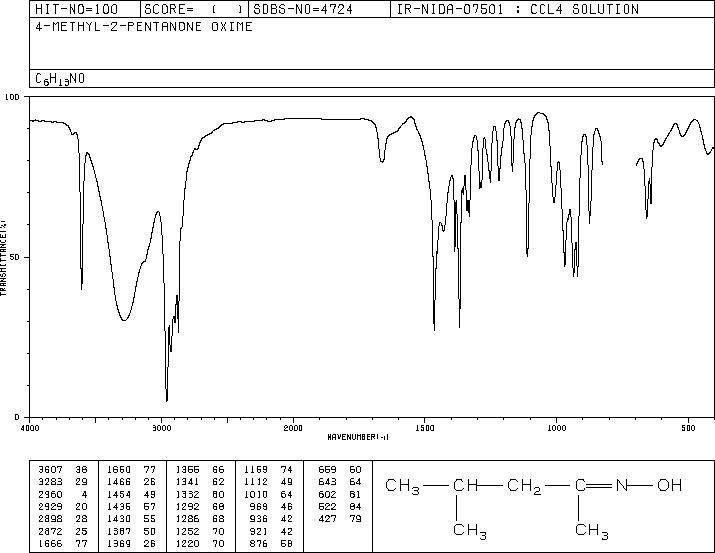This screenshot has width=715, height=553.
Task: Select the molecular formula C6H13NO
Action: point(60,79)
